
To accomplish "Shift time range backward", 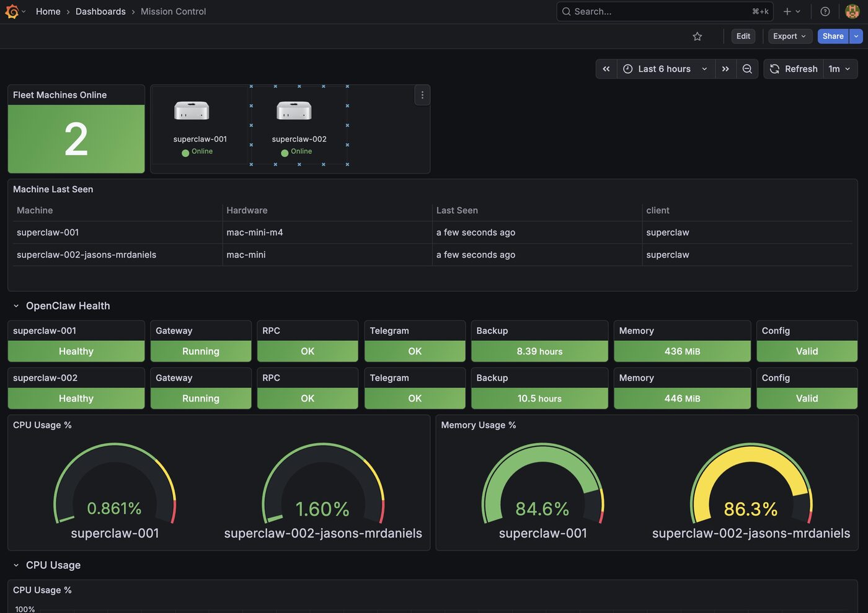I will 606,69.
